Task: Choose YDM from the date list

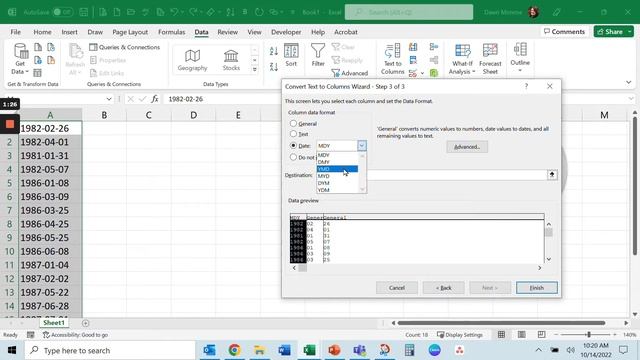Action: [338, 190]
